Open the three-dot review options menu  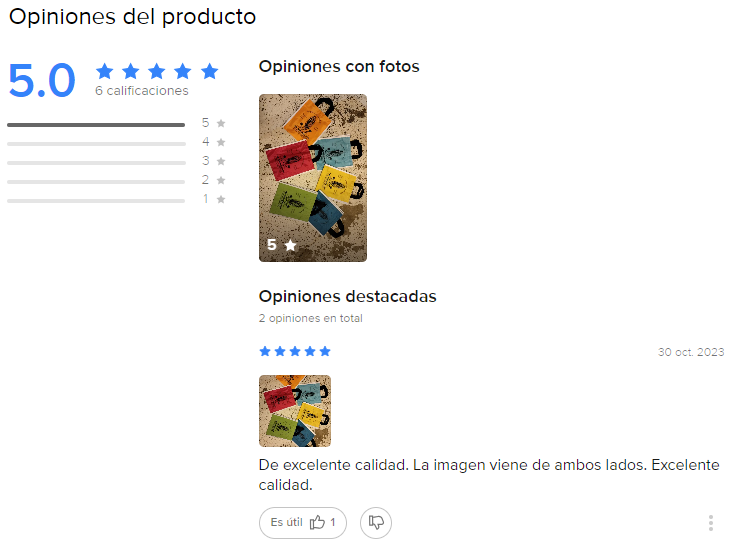pos(711,523)
